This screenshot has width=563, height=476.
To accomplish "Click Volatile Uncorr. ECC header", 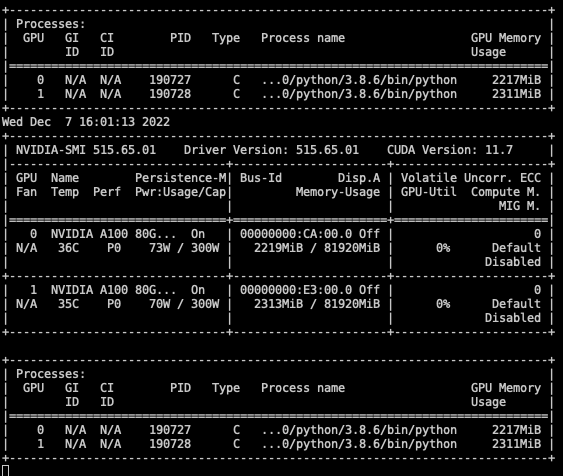I will [471, 178].
